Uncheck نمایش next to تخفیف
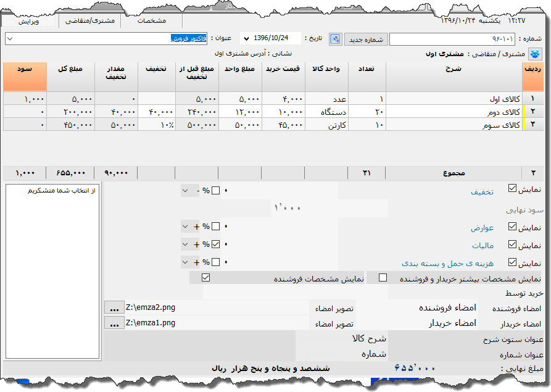 512,188
